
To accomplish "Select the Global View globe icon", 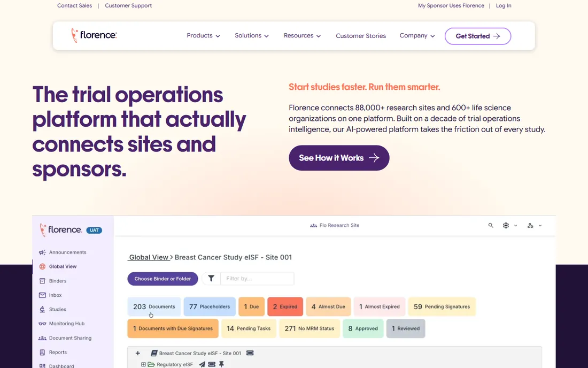I will point(42,266).
